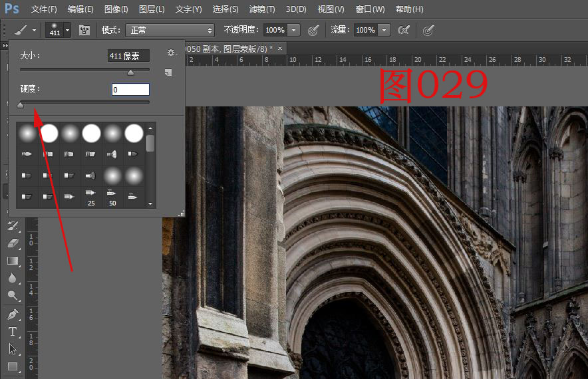588x379 pixels.
Task: Click the 411 像素 size field
Action: (128, 56)
